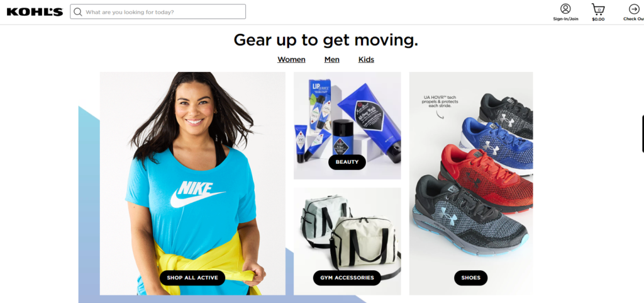Select the Beauty button
Image resolution: width=644 pixels, height=303 pixels.
coord(347,162)
